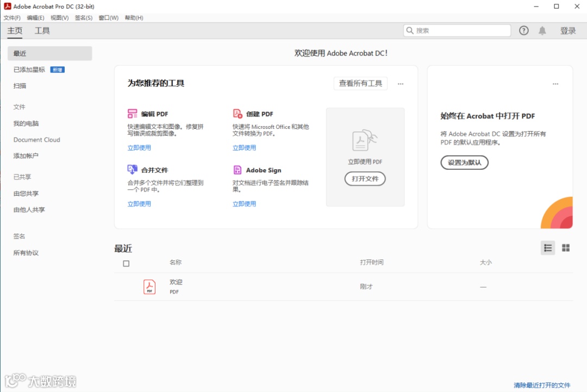The image size is (587, 392).
Task: Click the Create PDF tool icon
Action: point(238,114)
